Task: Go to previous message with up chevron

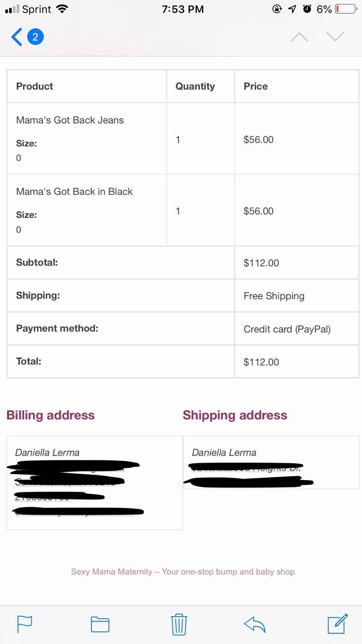Action: tap(299, 37)
